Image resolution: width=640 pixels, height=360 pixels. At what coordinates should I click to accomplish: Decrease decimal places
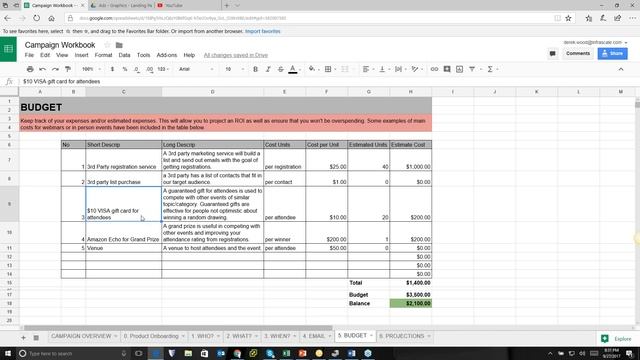(x=137, y=69)
